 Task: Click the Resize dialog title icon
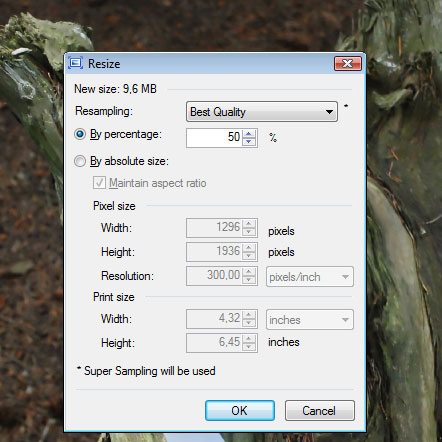pyautogui.click(x=75, y=63)
